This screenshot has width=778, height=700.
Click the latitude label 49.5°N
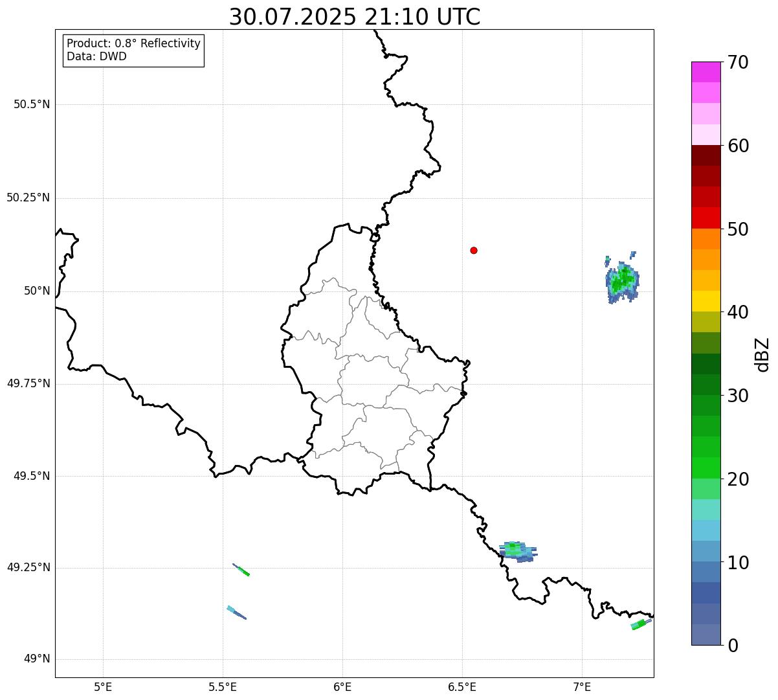(32, 476)
